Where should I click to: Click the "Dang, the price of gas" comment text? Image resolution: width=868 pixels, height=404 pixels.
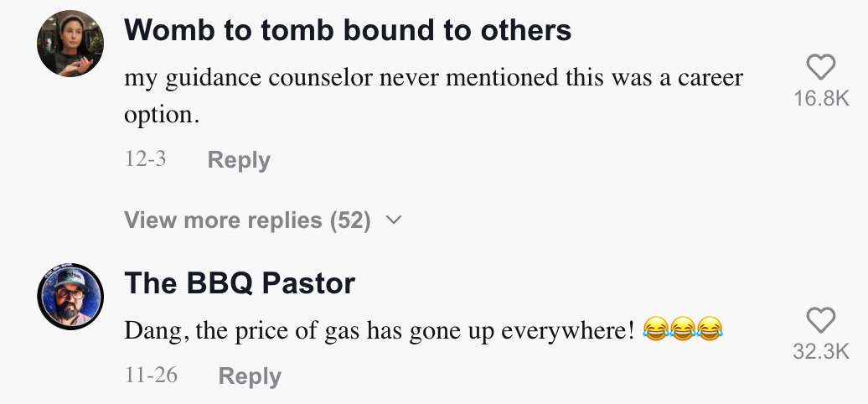tap(377, 330)
